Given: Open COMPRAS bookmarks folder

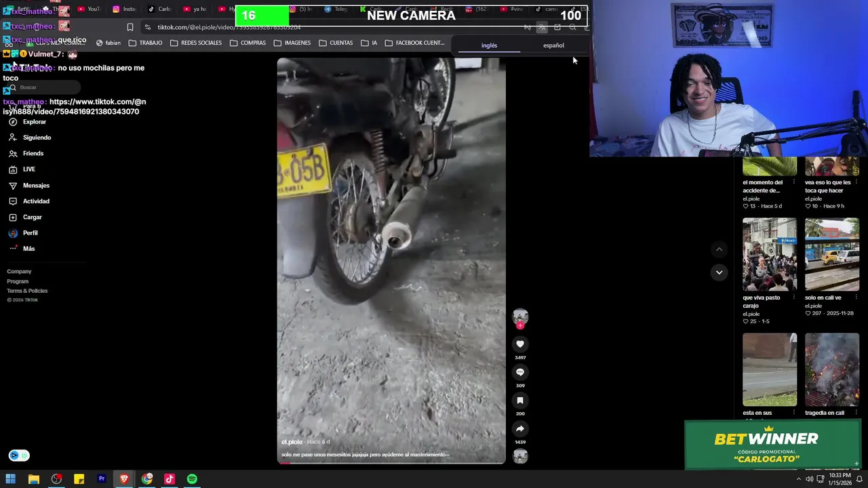Looking at the screenshot, I should (248, 43).
